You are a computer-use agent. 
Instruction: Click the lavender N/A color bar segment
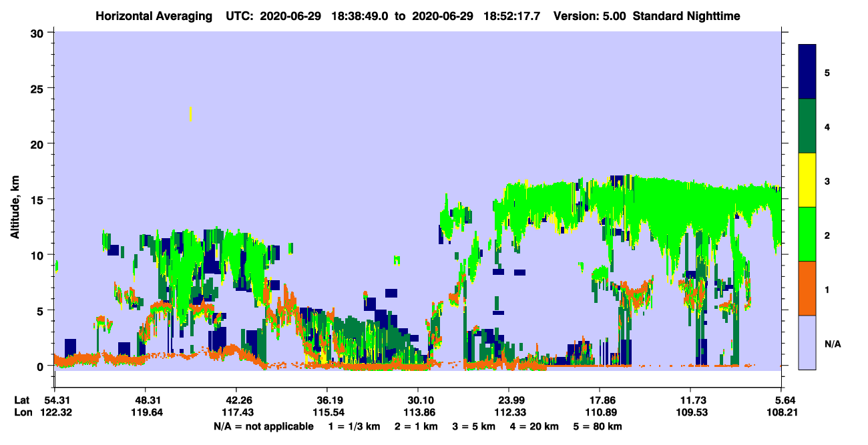point(807,342)
